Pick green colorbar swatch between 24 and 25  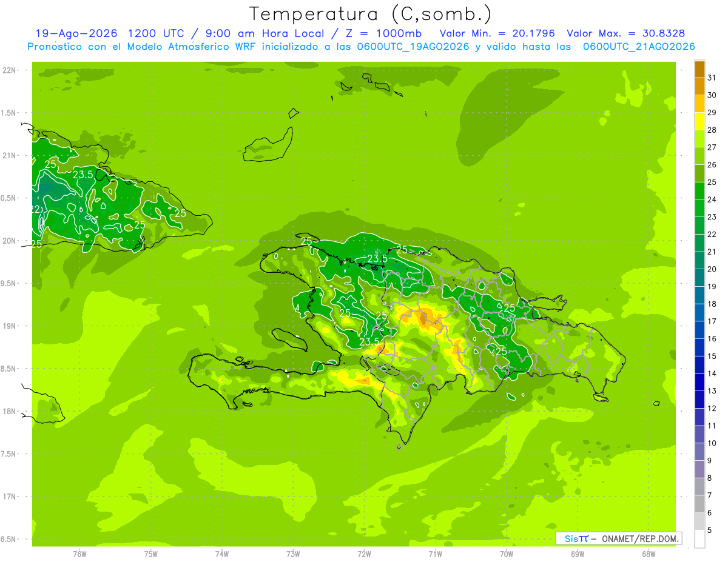[699, 190]
